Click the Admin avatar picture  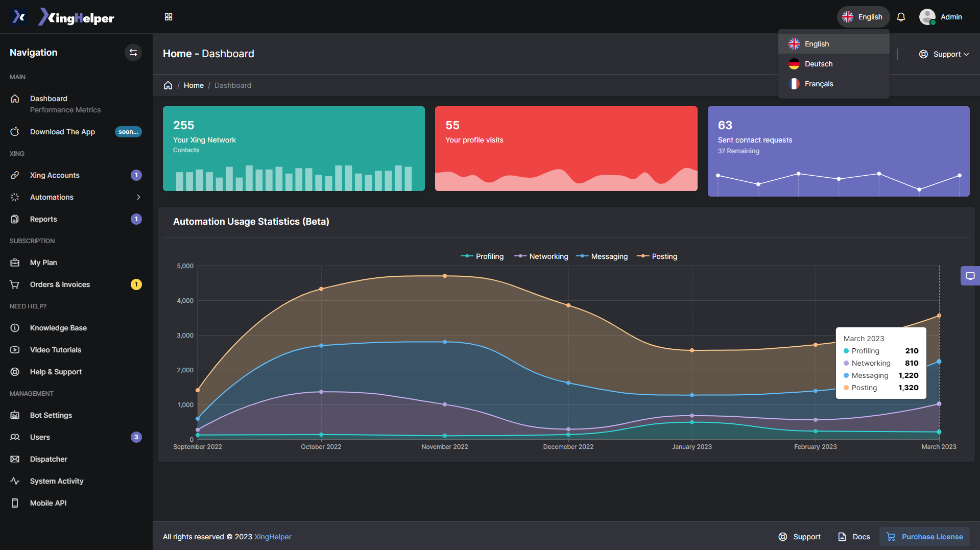pos(927,17)
